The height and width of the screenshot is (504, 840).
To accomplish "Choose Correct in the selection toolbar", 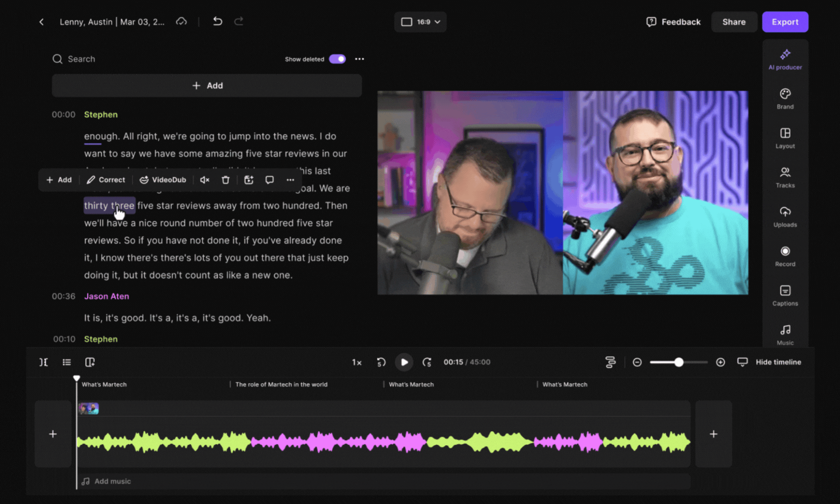I will [106, 180].
